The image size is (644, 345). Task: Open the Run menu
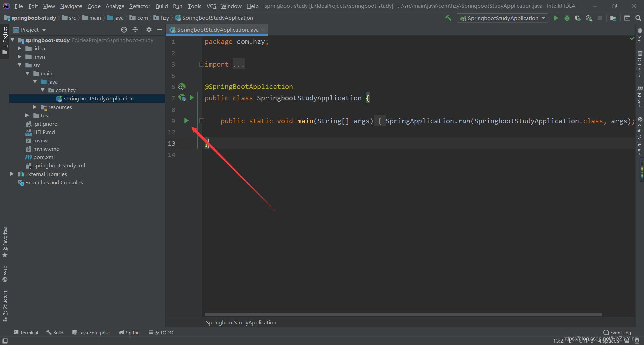pos(177,6)
